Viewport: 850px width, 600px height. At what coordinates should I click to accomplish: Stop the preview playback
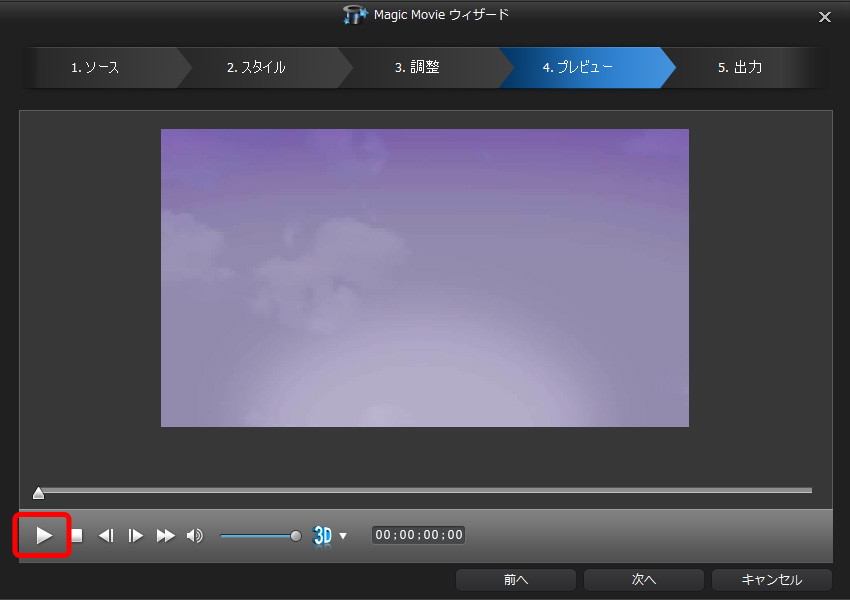pyautogui.click(x=77, y=536)
